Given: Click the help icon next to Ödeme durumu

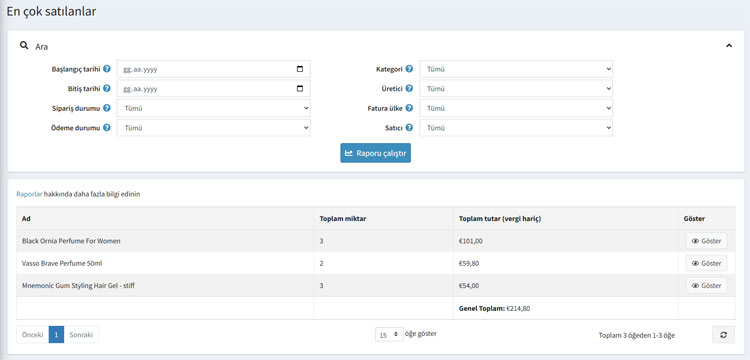Looking at the screenshot, I should (x=107, y=128).
